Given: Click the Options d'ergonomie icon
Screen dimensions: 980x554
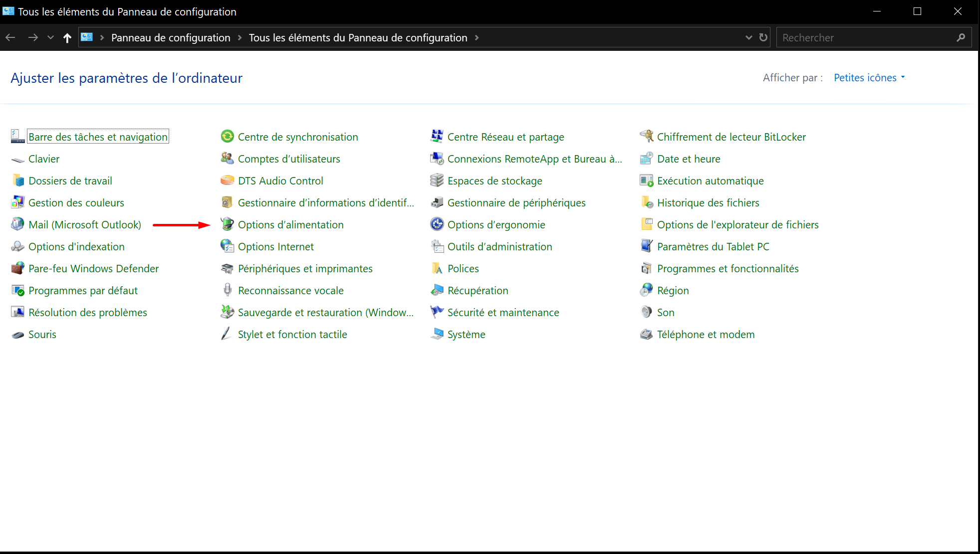Looking at the screenshot, I should tap(437, 224).
